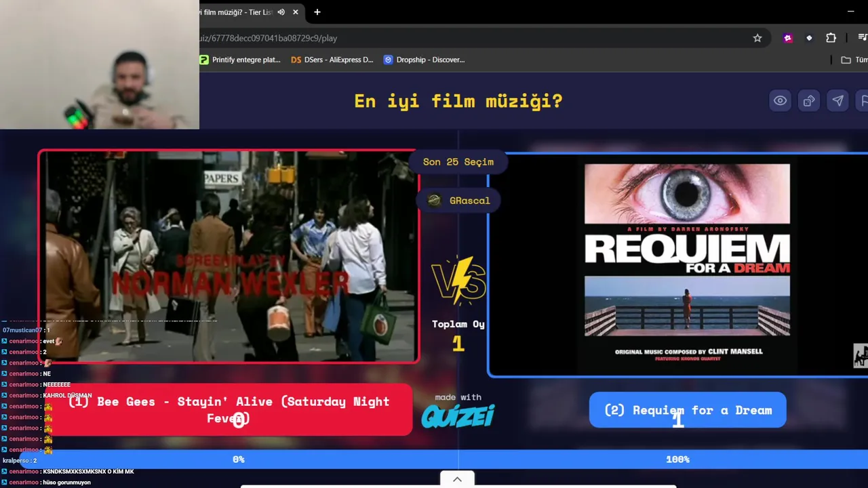This screenshot has width=868, height=488.
Task: Open a new browser tab
Action: [317, 12]
